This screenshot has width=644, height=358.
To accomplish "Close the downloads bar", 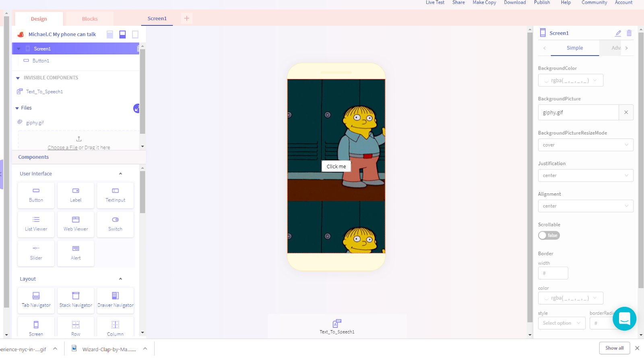I will (x=637, y=348).
